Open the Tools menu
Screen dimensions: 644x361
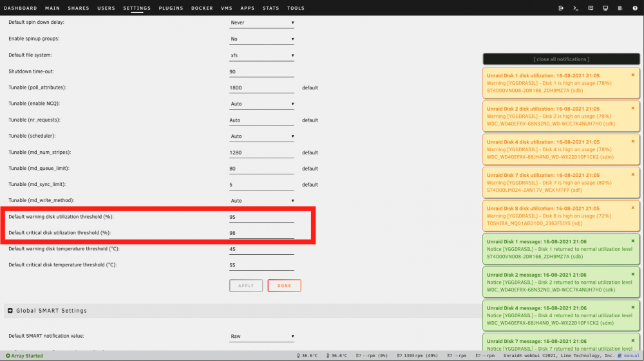pos(296,8)
